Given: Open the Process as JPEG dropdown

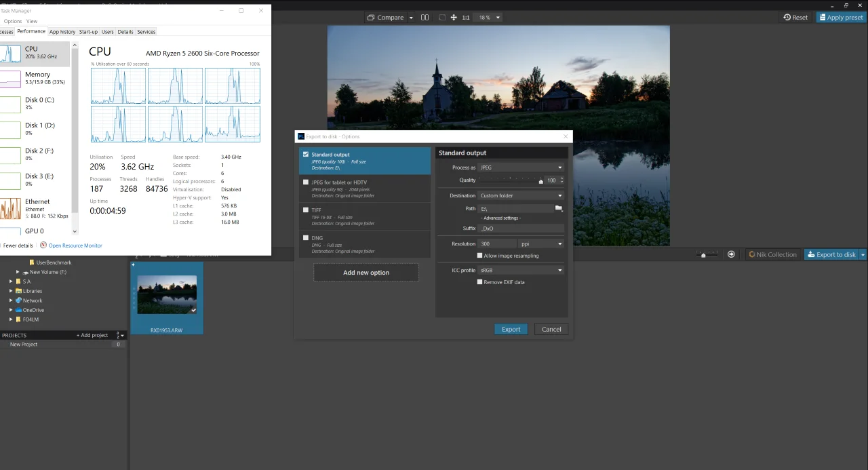Looking at the screenshot, I should point(521,168).
